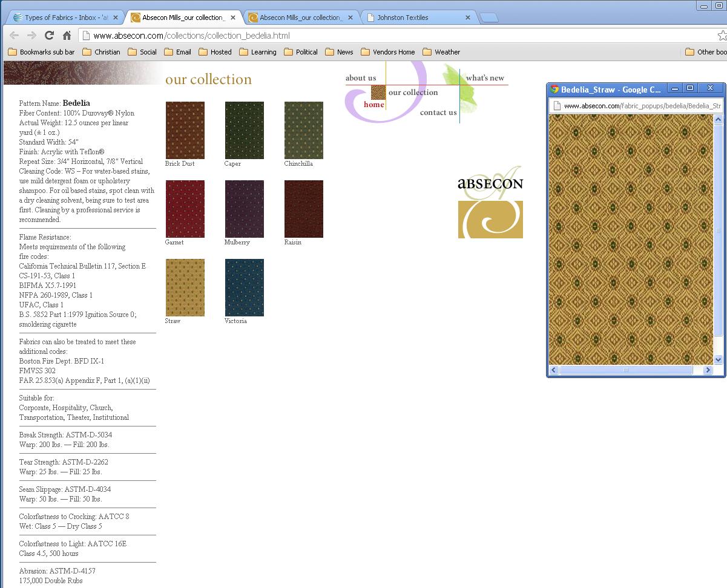
Task: Open the Social bookmarks folder
Action: 142,52
